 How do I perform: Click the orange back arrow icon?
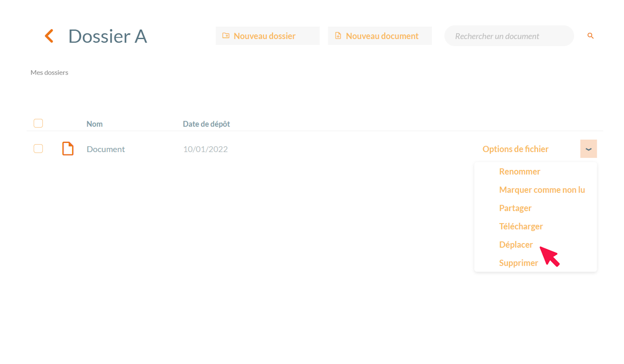pos(49,36)
